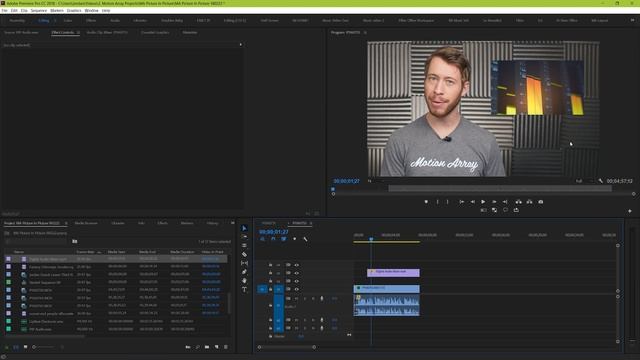The height and width of the screenshot is (360, 640).
Task: Toggle nest-sequence insert mode in timeline
Action: (262, 239)
